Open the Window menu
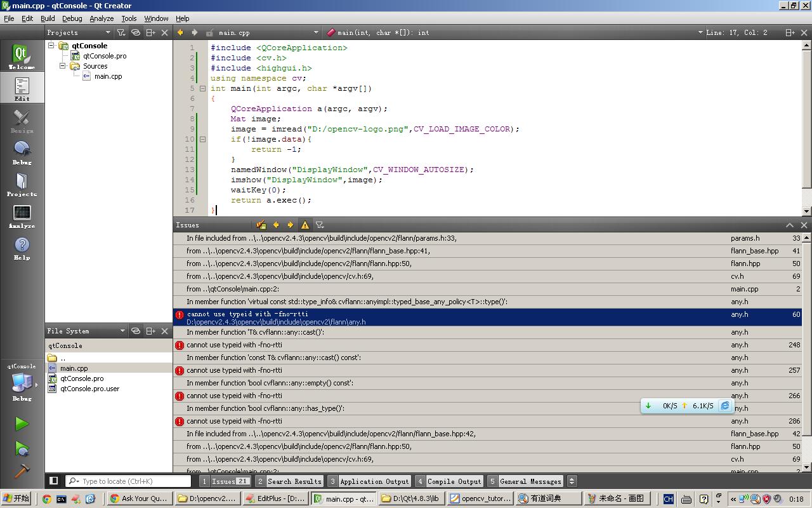812x508 pixels. click(x=156, y=18)
